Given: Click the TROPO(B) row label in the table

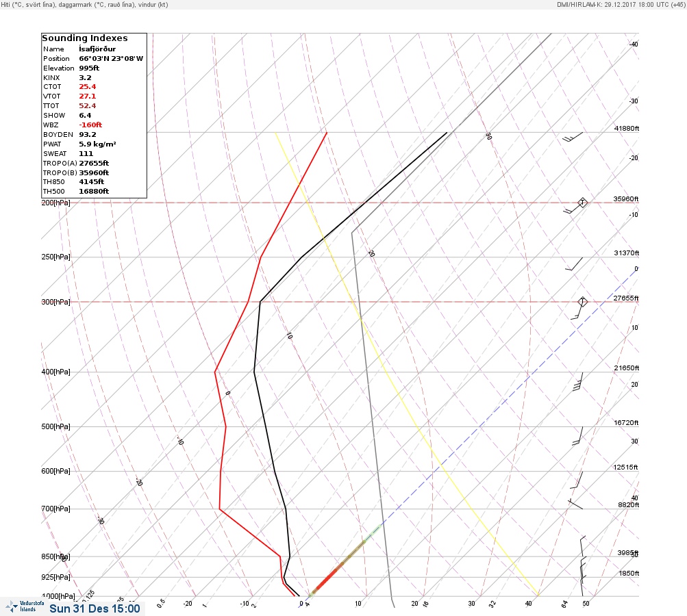Looking at the screenshot, I should (x=60, y=173).
